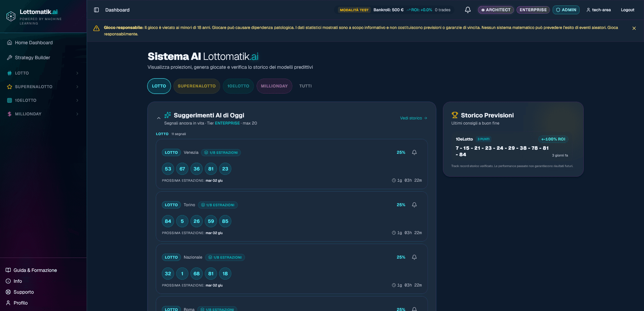Open the notifications bell in header
The image size is (644, 311).
click(x=468, y=10)
